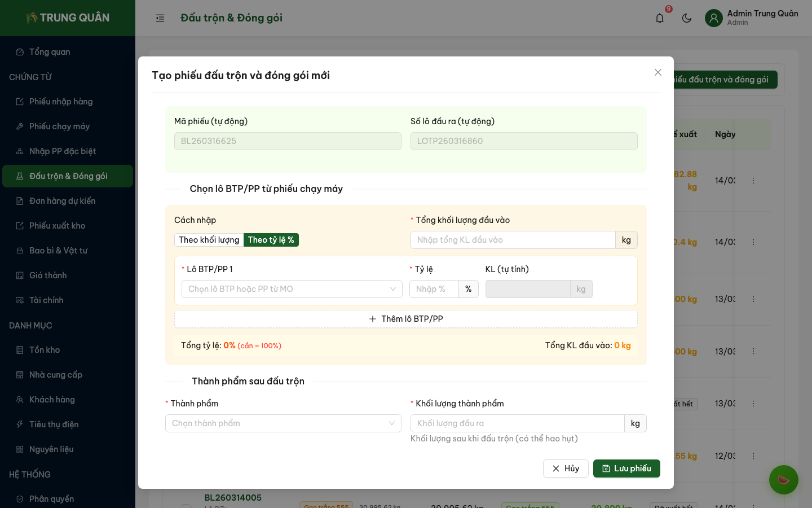Open row actions three-dot menu

(x=753, y=181)
